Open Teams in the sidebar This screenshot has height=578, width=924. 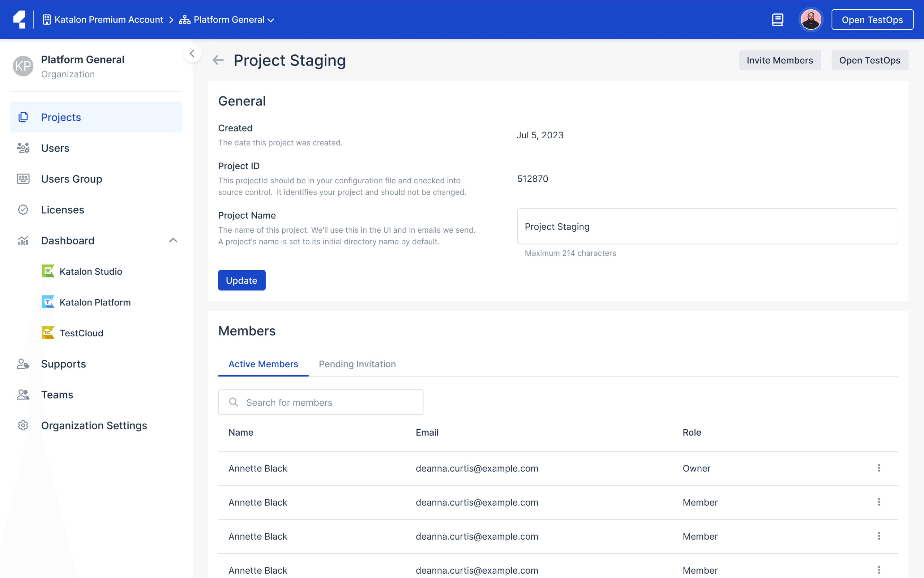(96, 395)
